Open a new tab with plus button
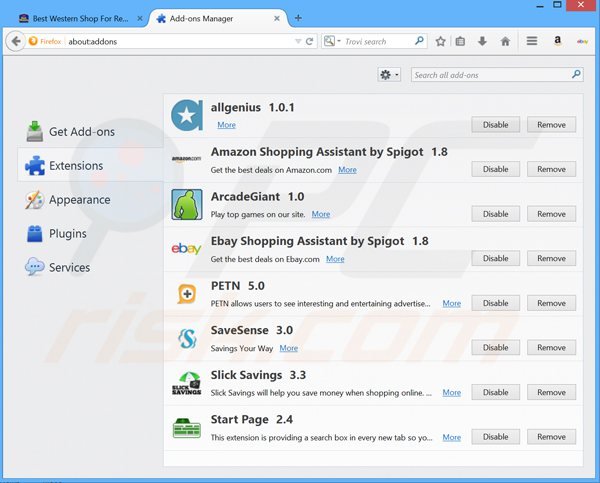Screen dimensions: 600x483 point(299,17)
